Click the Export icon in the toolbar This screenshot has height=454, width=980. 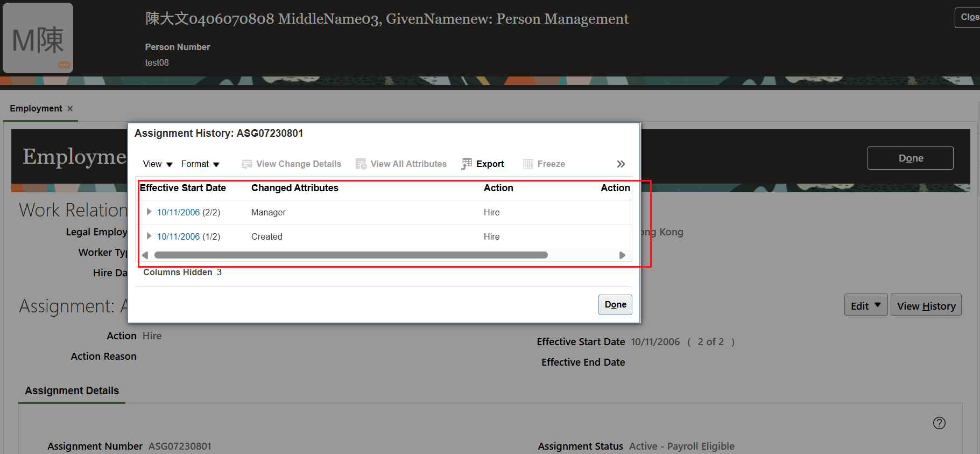pos(467,164)
